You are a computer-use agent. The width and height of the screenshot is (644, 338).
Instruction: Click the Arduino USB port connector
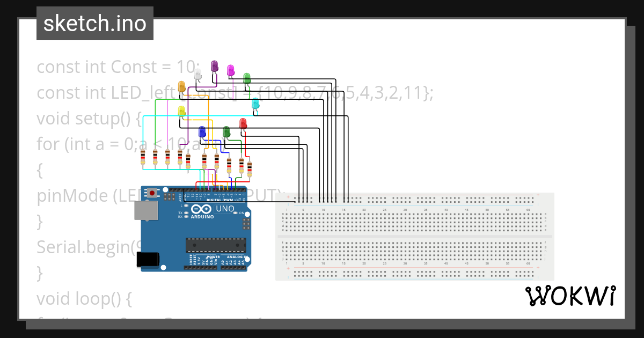[x=145, y=211]
